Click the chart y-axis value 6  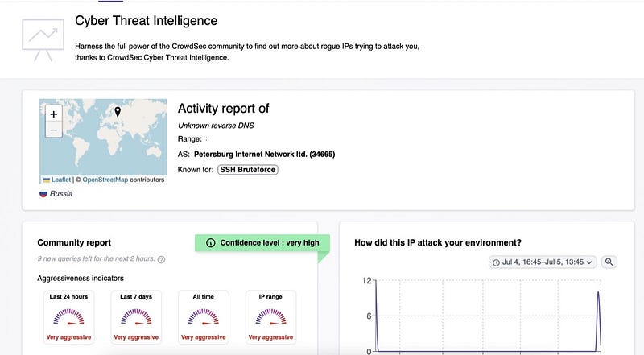(369, 316)
